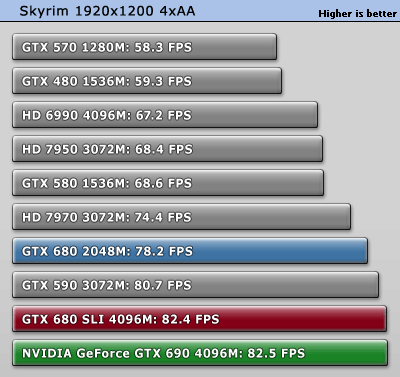Select the GTX 590 3072M 80.7 FPS bar
Image resolution: width=400 pixels, height=377 pixels.
click(x=196, y=285)
